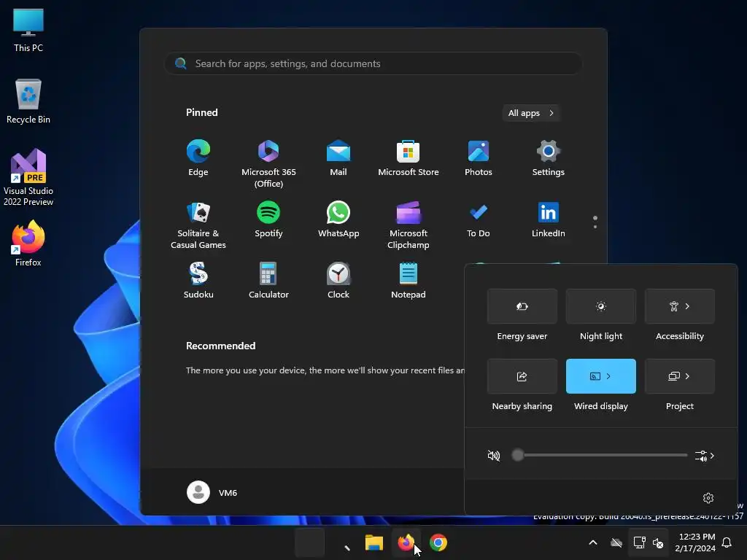Image resolution: width=747 pixels, height=560 pixels.
Task: Open sound output selector chevron
Action: [705, 456]
